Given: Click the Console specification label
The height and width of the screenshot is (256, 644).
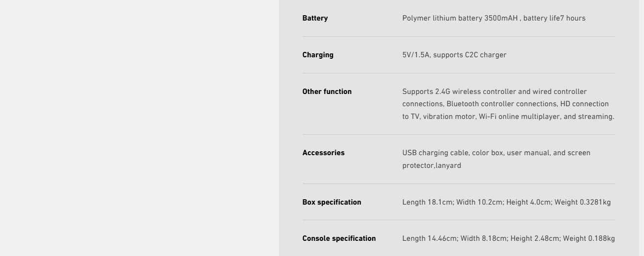Looking at the screenshot, I should click(x=339, y=238).
